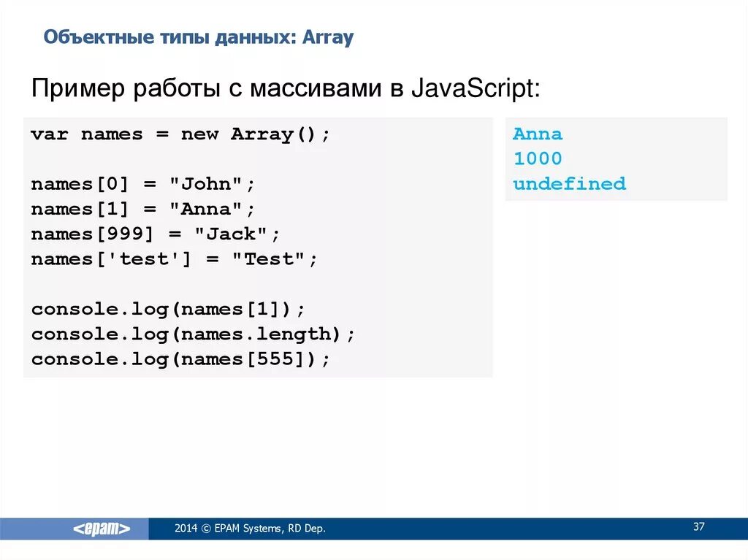Click the code line names['test'] = "Test";
This screenshot has width=748, height=560.
tap(174, 259)
